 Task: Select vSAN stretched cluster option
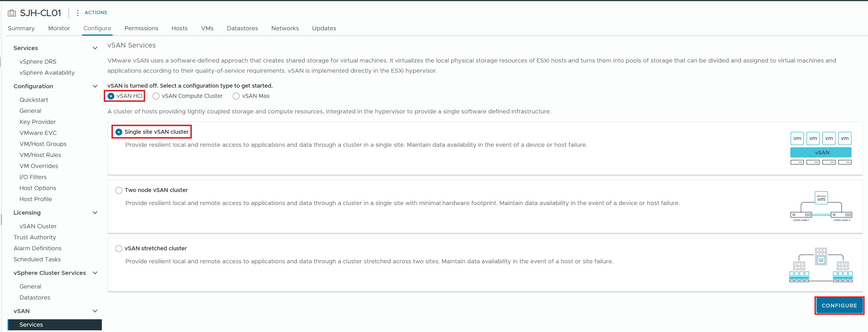click(119, 249)
